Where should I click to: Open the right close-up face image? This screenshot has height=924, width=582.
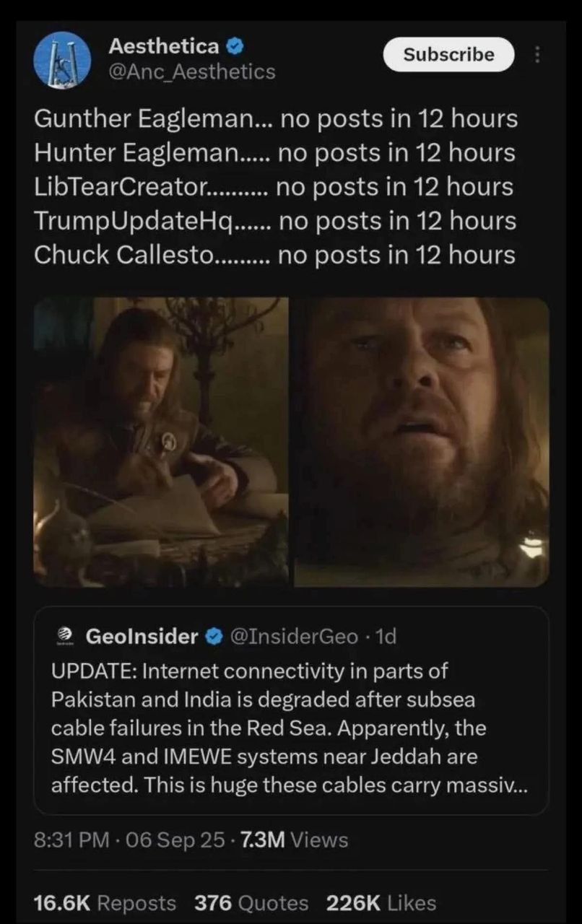coord(420,442)
